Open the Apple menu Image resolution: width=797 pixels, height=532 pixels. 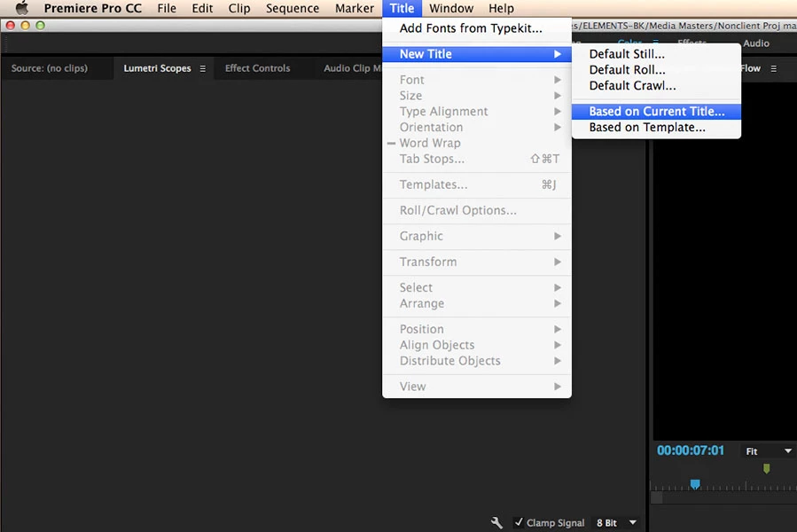point(22,8)
